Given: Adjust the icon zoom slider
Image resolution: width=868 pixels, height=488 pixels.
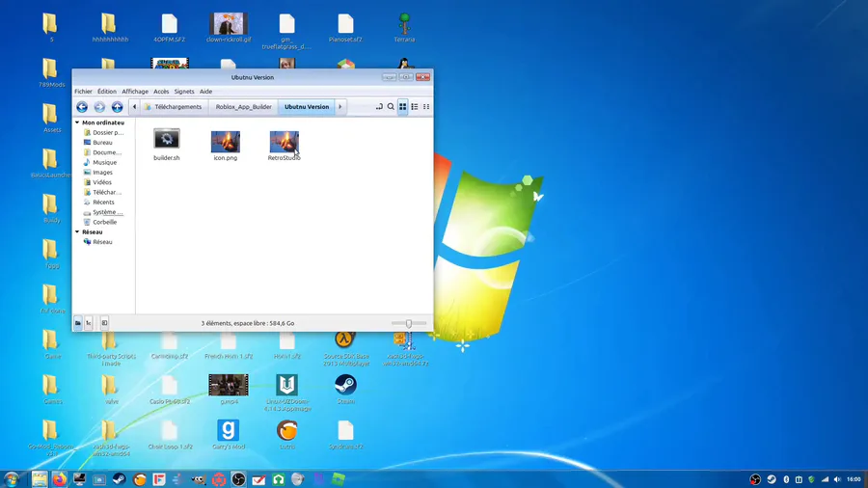Looking at the screenshot, I should click(409, 323).
